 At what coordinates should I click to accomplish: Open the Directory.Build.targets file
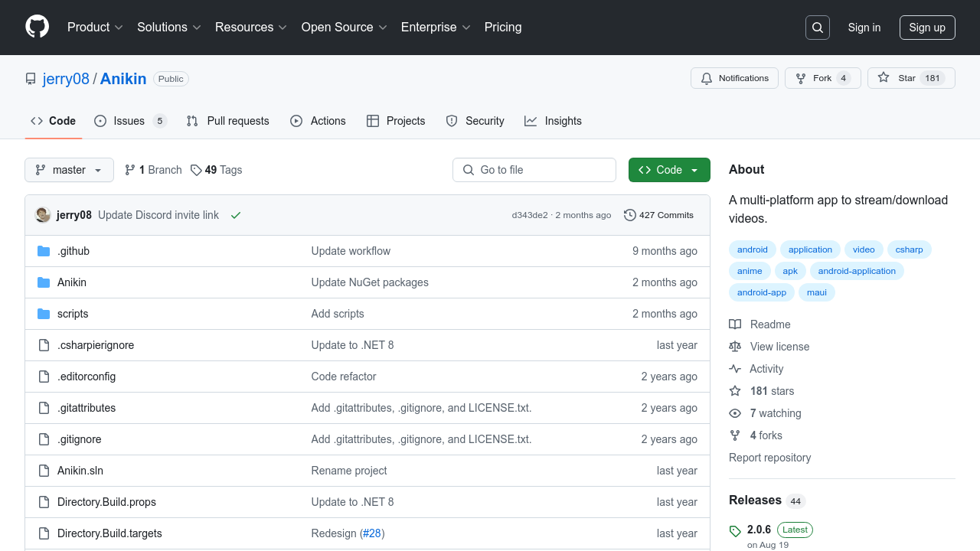pos(109,533)
